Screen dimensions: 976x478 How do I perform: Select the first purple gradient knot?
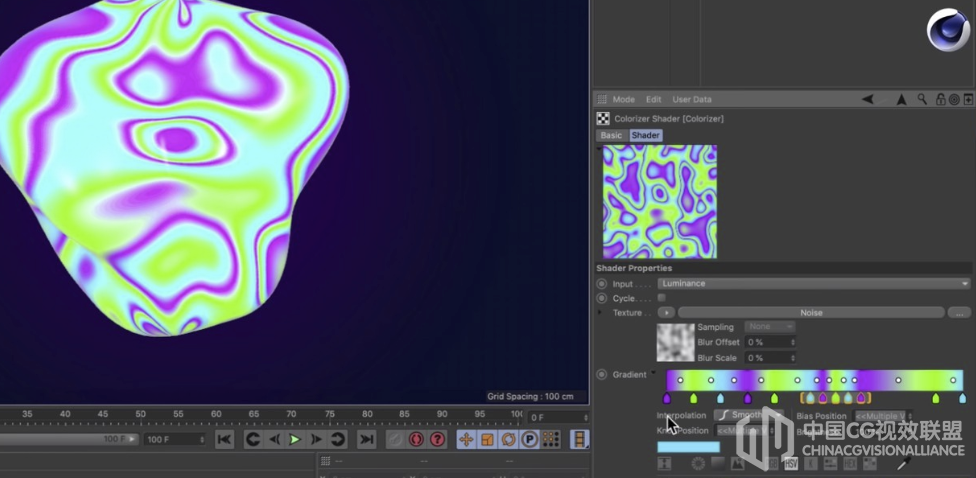click(667, 398)
